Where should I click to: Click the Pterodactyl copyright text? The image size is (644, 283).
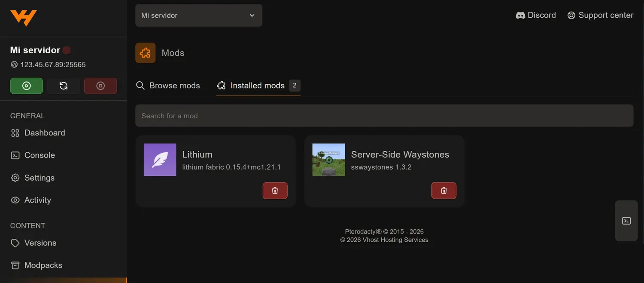pyautogui.click(x=384, y=231)
